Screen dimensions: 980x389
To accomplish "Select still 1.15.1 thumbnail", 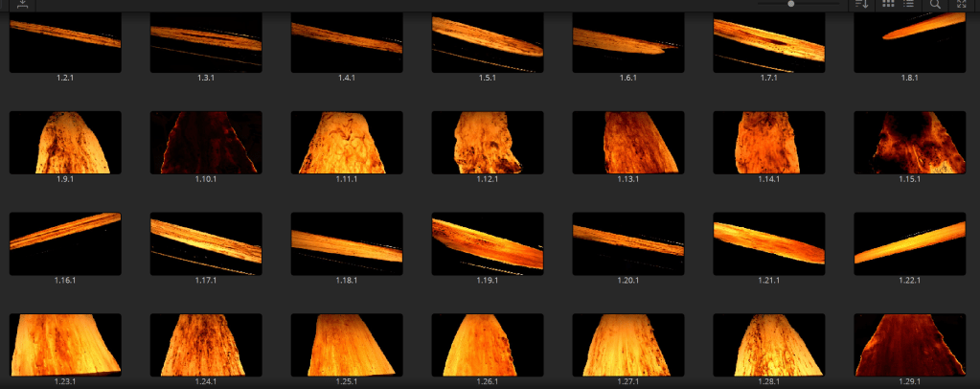I will coord(909,142).
